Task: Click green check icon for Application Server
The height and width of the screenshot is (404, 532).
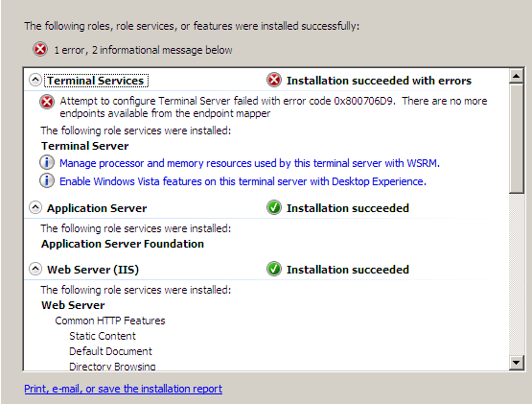Action: coord(274,207)
